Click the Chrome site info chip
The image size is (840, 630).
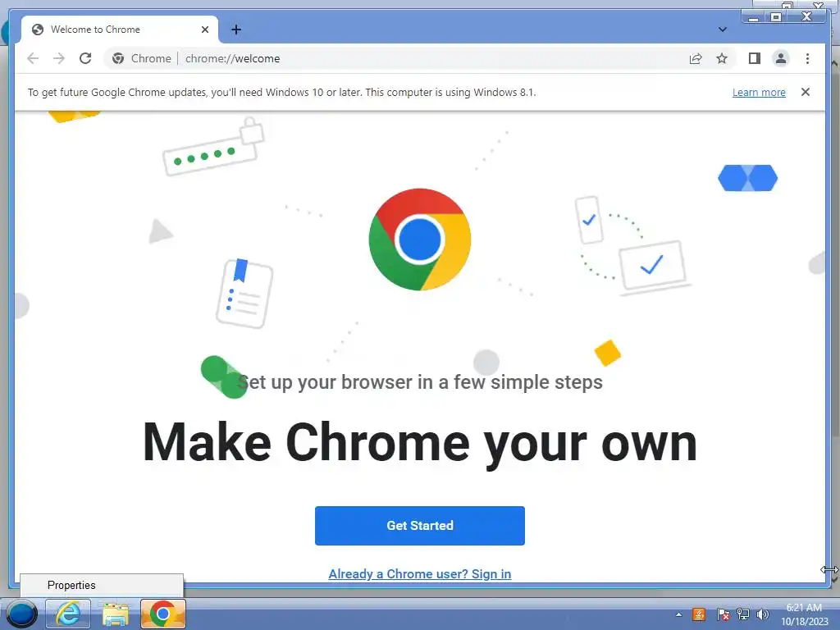[x=142, y=58]
